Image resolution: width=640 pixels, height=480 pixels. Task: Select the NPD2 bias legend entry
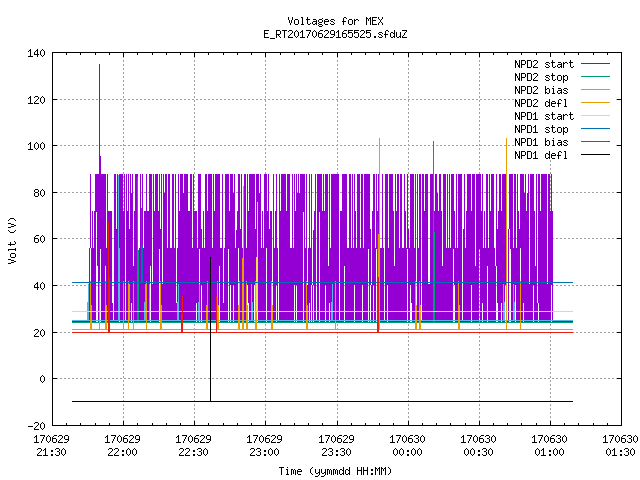tap(562, 90)
